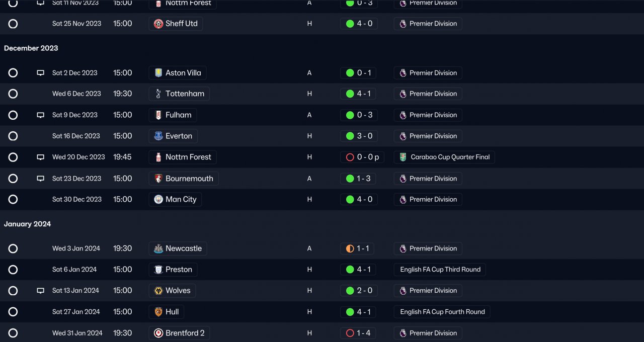Click the Carabao Cup competition logo
The width and height of the screenshot is (644, 342).
[x=404, y=157]
